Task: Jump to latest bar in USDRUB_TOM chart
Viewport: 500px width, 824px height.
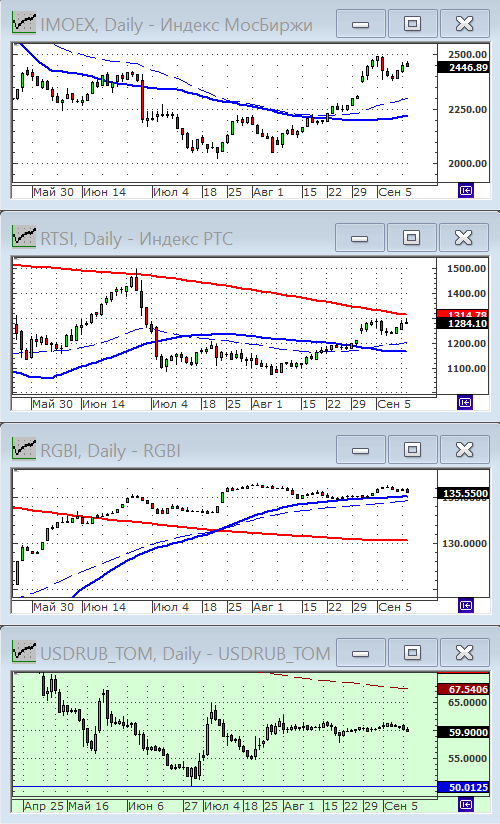Action: coord(466,805)
